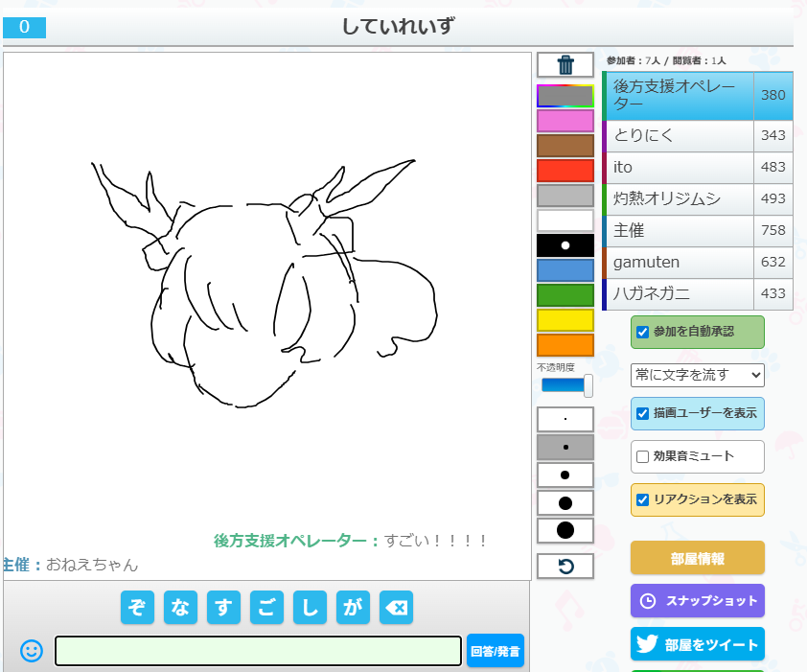Open the rainbow custom color picker
Screen dimensions: 807x672
pyautogui.click(x=565, y=96)
